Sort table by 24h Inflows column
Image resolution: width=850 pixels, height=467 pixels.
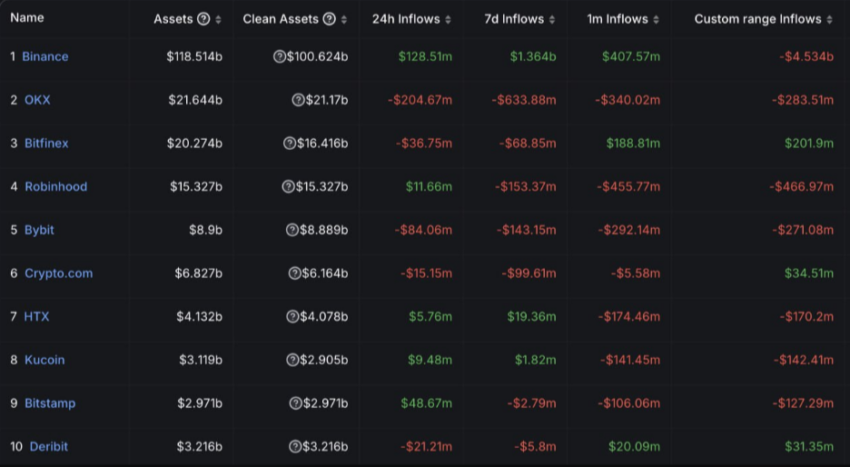pyautogui.click(x=412, y=19)
